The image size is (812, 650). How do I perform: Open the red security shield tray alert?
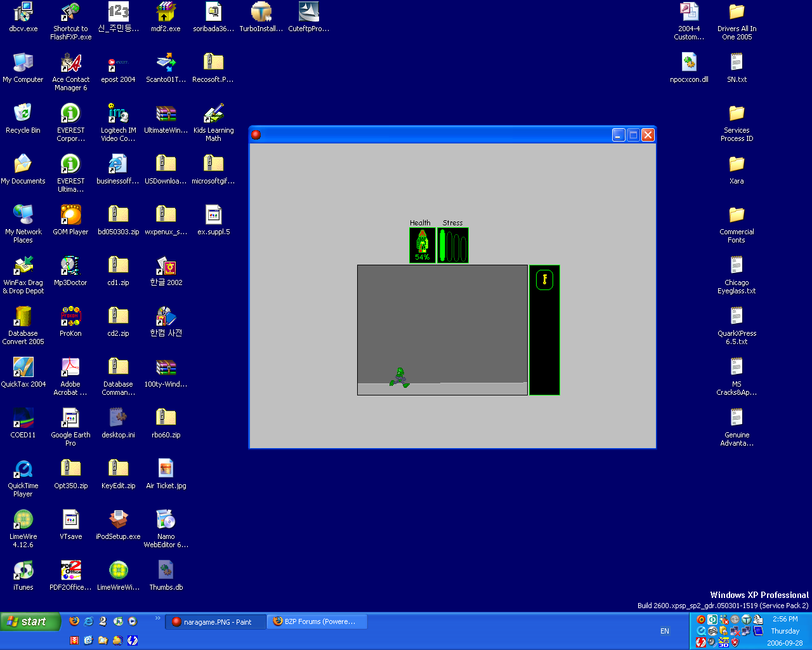click(735, 642)
